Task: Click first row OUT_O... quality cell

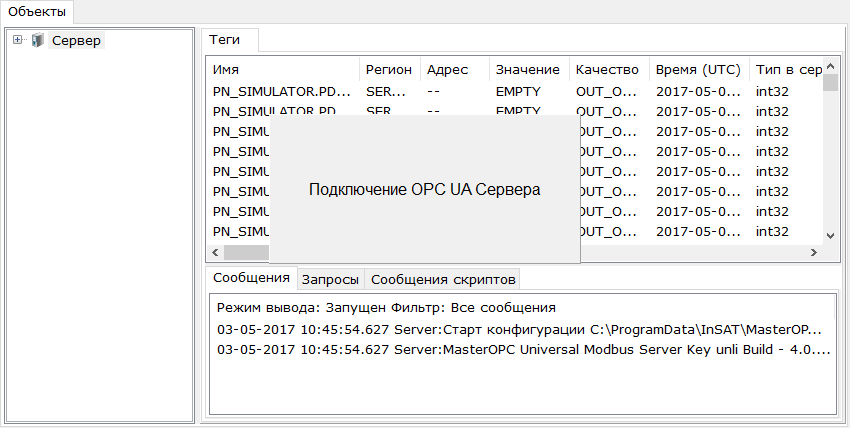Action: (606, 92)
